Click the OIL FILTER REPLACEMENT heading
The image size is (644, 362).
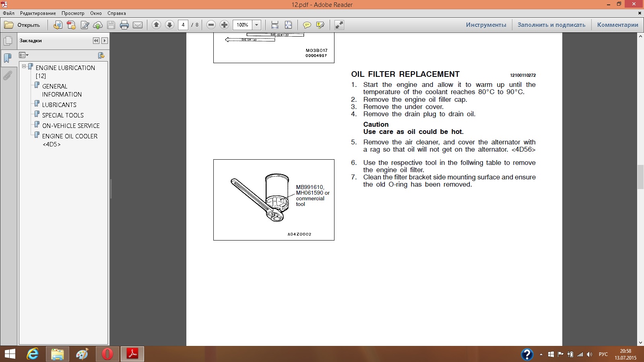point(405,74)
